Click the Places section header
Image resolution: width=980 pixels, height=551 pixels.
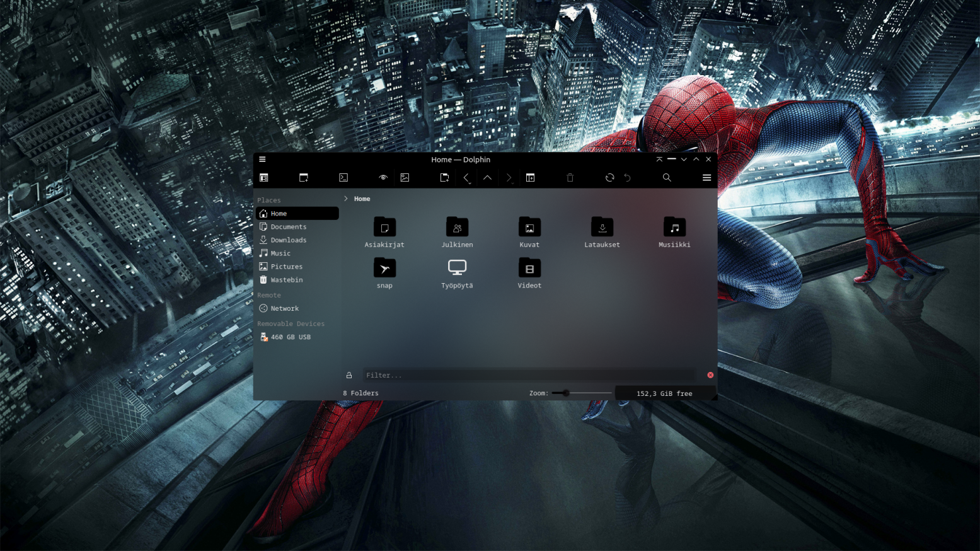coord(269,200)
